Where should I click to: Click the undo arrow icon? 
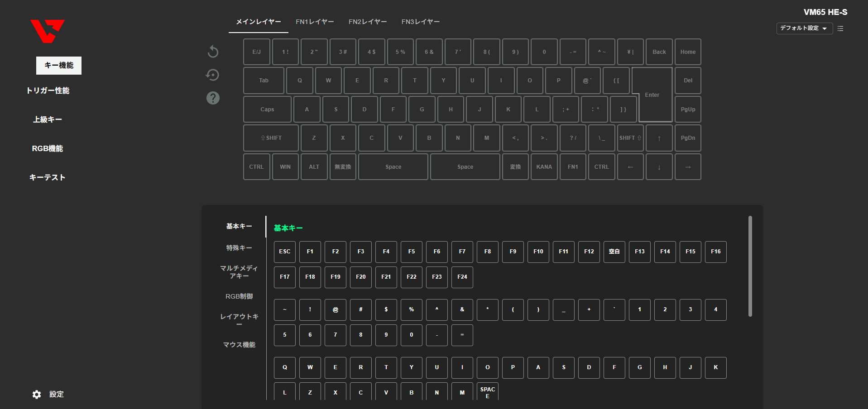point(213,52)
